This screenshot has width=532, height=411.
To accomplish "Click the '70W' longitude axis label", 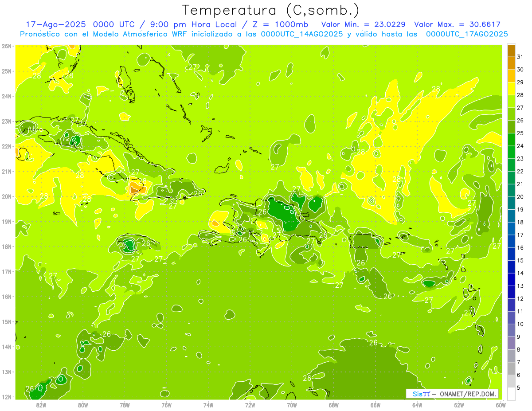I will coord(292,405).
